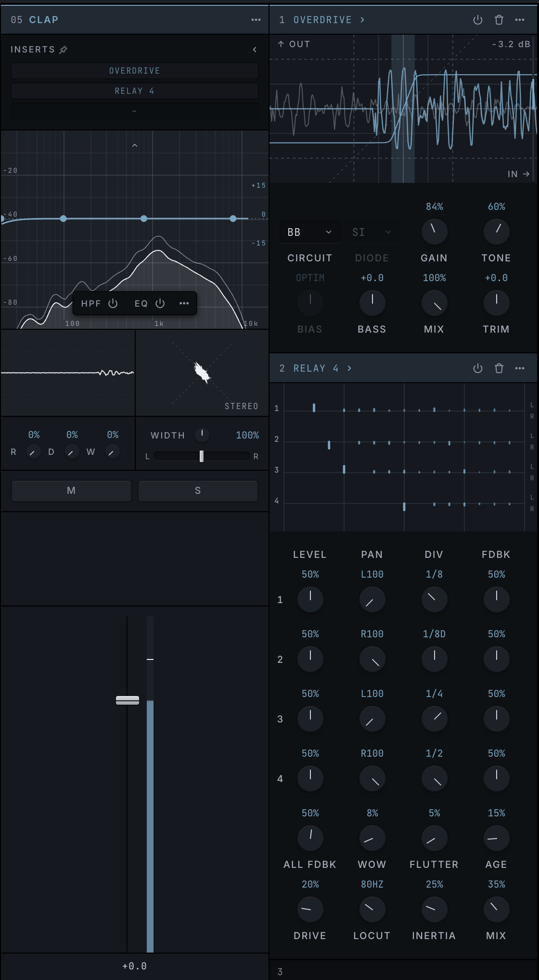
Task: Collapse the inserts panel with the left chevron
Action: point(255,50)
